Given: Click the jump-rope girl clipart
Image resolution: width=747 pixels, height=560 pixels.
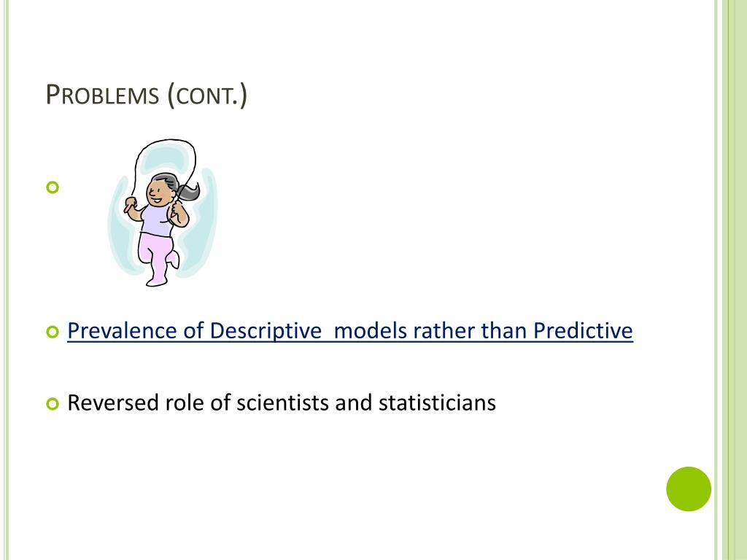Looking at the screenshot, I should point(162,213).
